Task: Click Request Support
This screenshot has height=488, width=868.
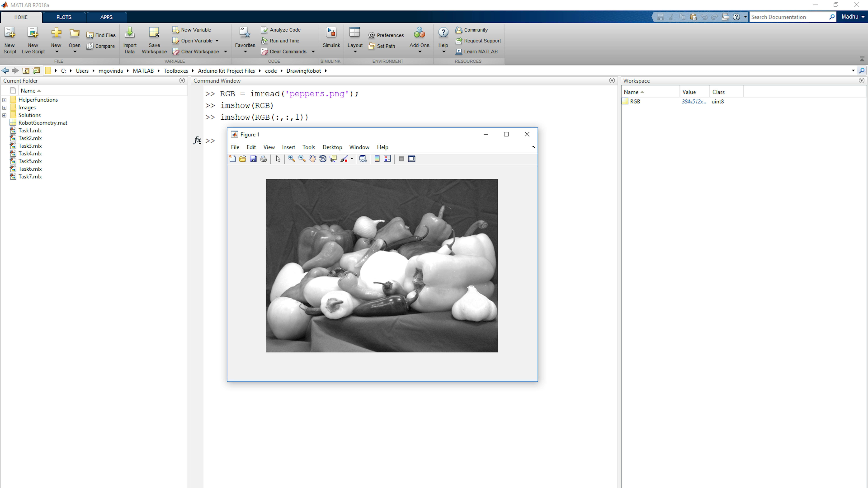Action: [x=478, y=41]
